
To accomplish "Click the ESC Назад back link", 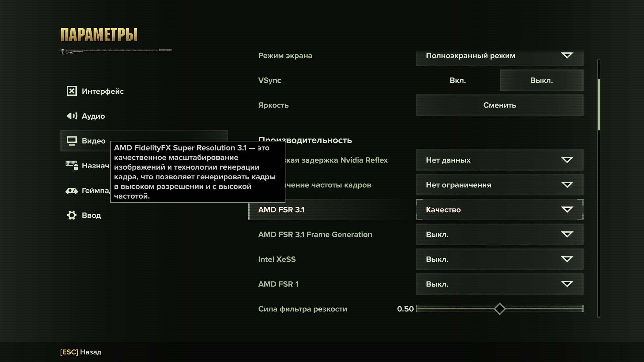I will coord(81,352).
